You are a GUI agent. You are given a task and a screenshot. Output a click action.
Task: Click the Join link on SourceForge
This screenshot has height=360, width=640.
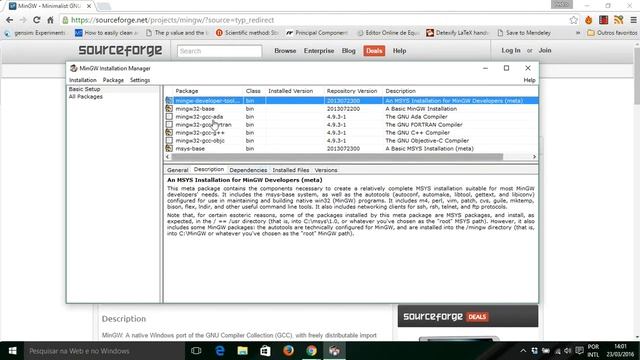click(x=545, y=50)
